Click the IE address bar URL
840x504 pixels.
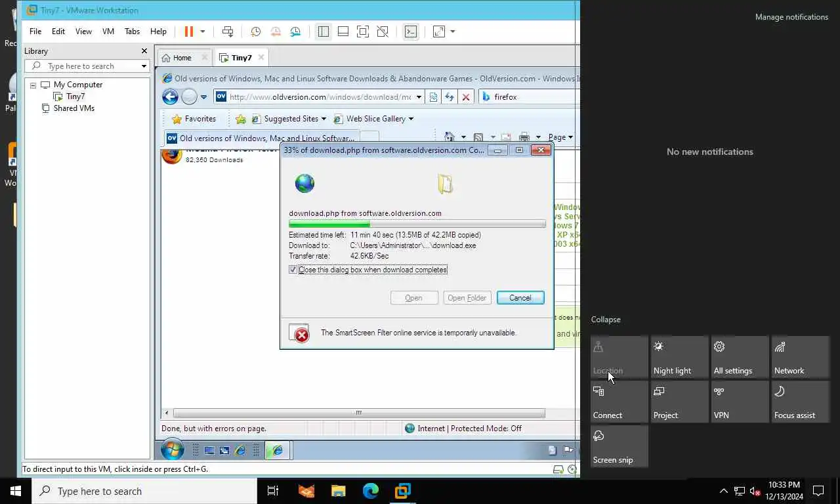coord(320,97)
